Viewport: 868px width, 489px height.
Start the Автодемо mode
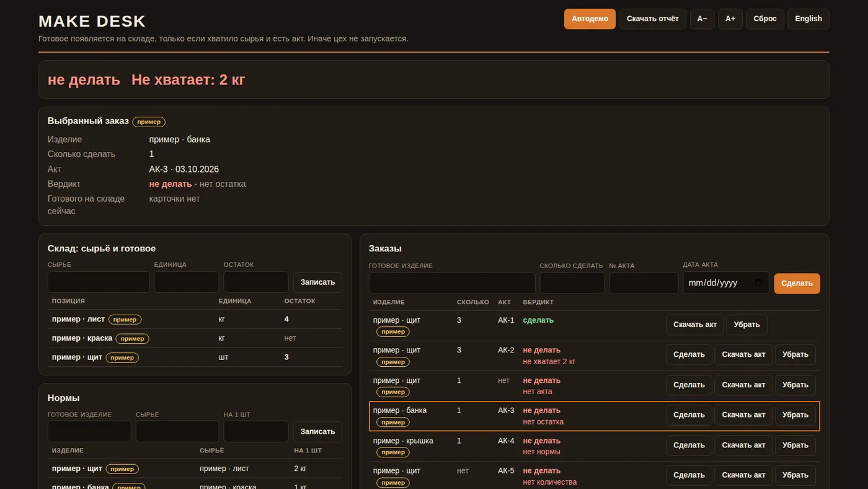point(590,19)
